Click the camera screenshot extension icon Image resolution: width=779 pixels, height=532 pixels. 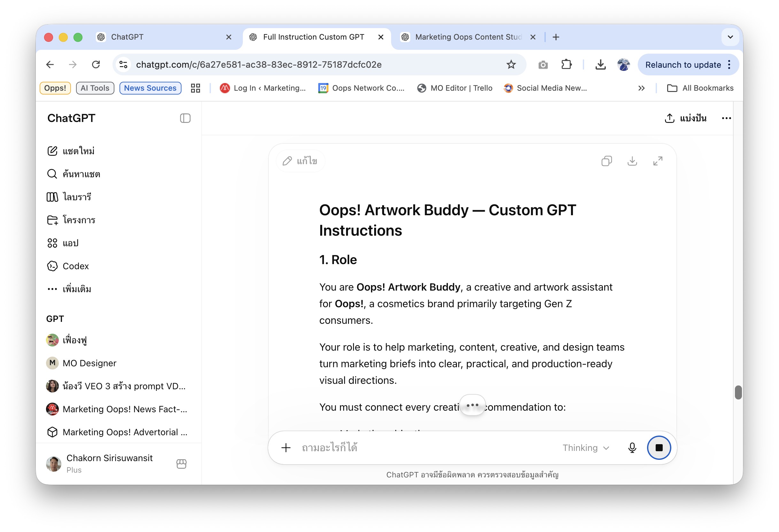click(543, 65)
